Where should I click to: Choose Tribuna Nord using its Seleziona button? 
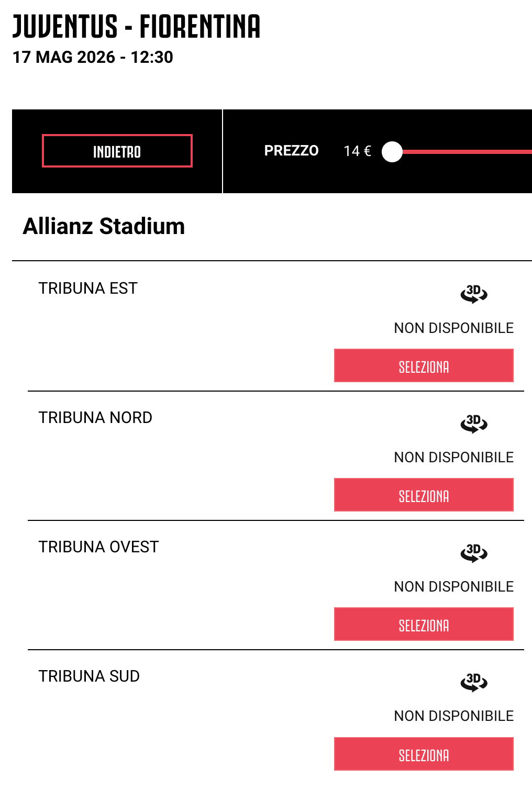(x=424, y=495)
